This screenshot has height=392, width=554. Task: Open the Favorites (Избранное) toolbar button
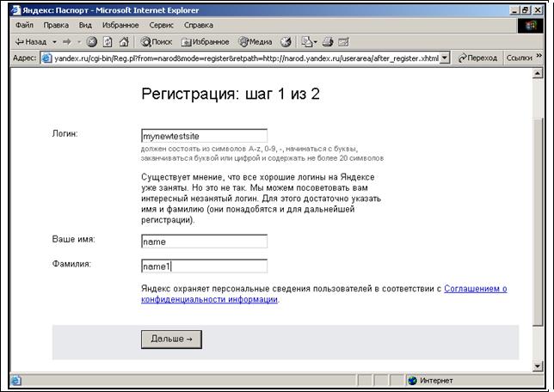click(x=205, y=42)
